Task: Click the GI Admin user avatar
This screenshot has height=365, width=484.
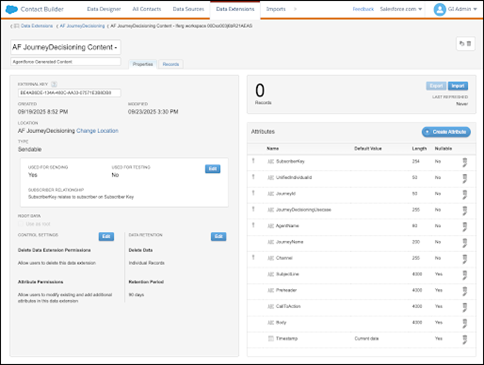Action: (440, 9)
